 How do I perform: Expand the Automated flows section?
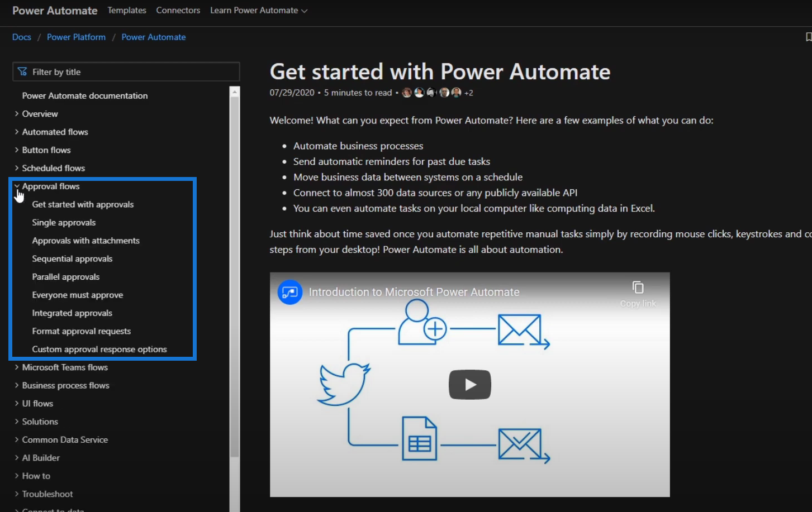pyautogui.click(x=55, y=132)
